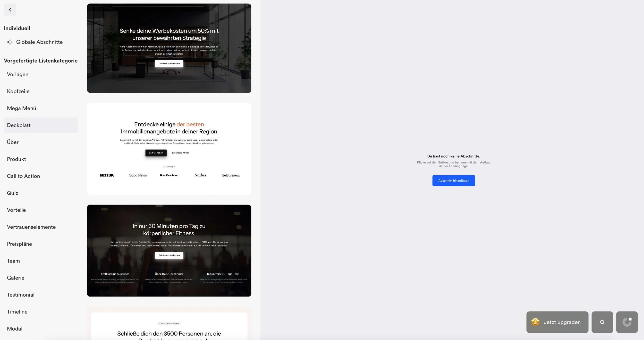Click the back arrow icon

(x=10, y=10)
